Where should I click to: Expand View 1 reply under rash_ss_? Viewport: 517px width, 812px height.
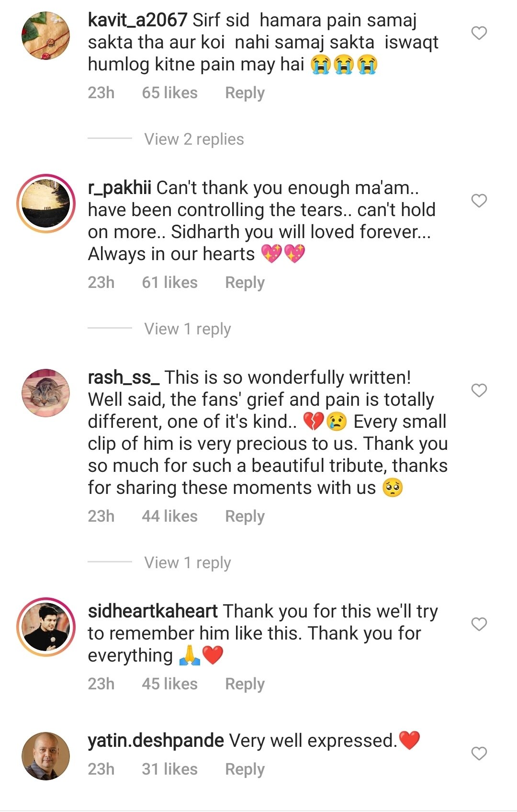click(188, 562)
